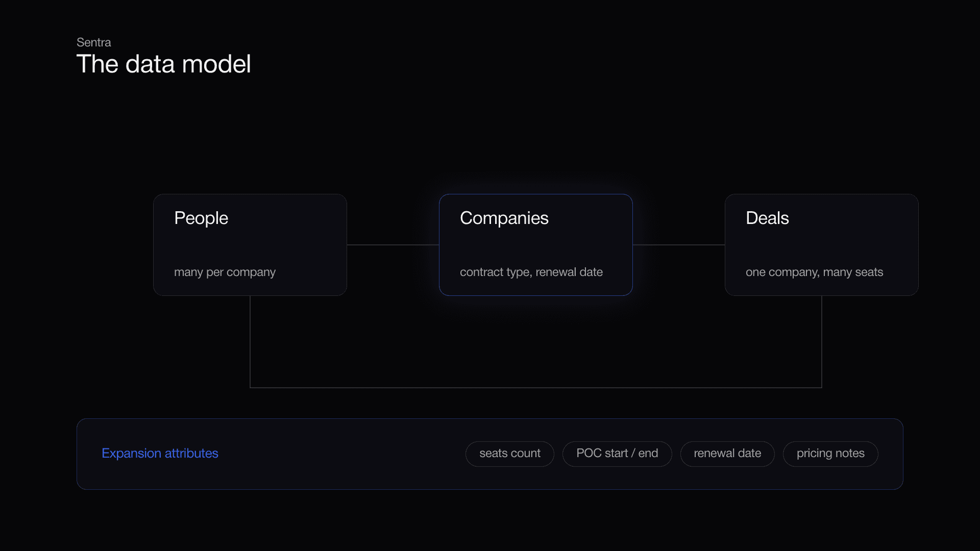Click one company, many seats subtitle
980x551 pixels.
pos(814,272)
